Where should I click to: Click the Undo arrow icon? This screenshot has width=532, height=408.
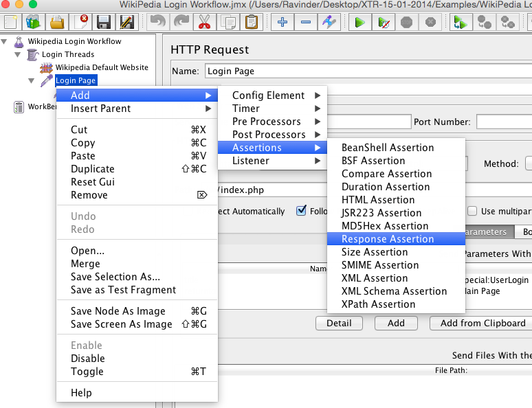pyautogui.click(x=158, y=22)
